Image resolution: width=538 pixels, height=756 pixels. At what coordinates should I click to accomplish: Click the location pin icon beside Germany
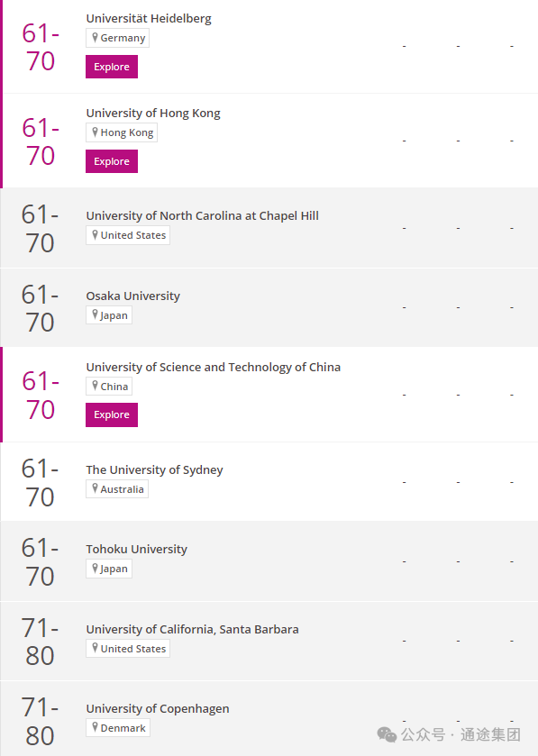(x=95, y=38)
